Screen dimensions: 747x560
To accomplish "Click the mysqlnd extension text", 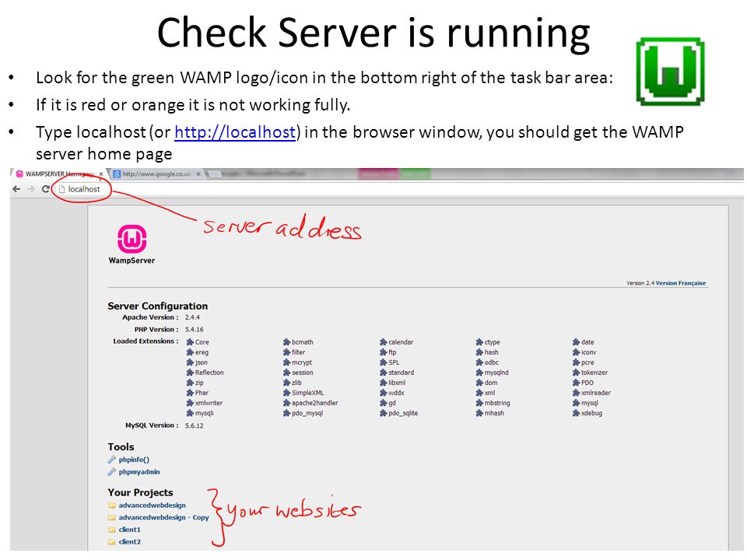I will pos(496,373).
